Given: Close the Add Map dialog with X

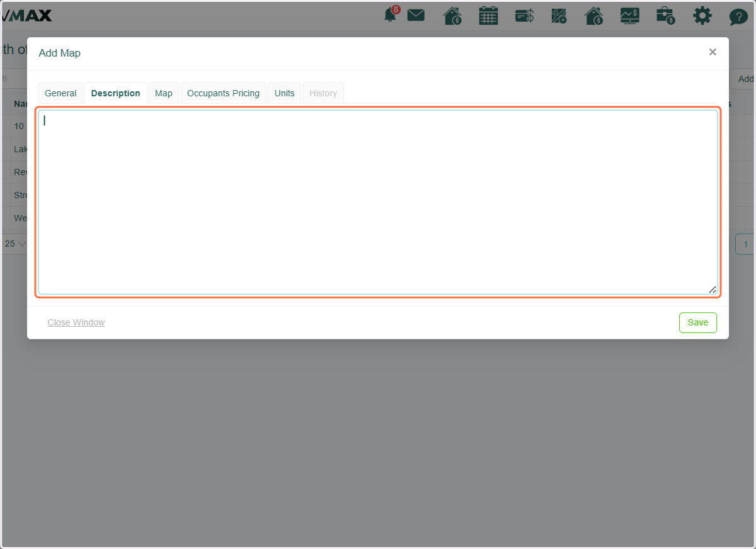Looking at the screenshot, I should coord(713,52).
